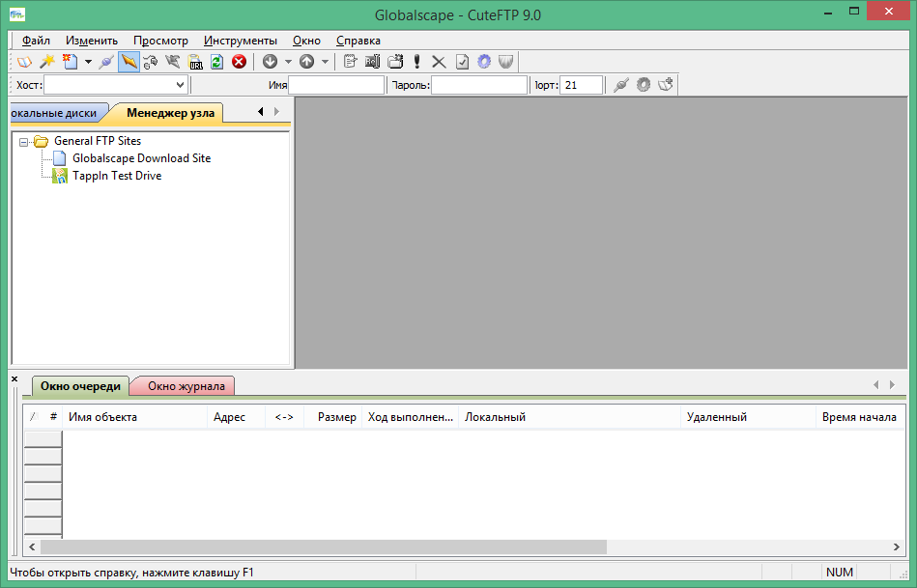Open the Download options dropdown arrow
917x588 pixels.
click(288, 62)
